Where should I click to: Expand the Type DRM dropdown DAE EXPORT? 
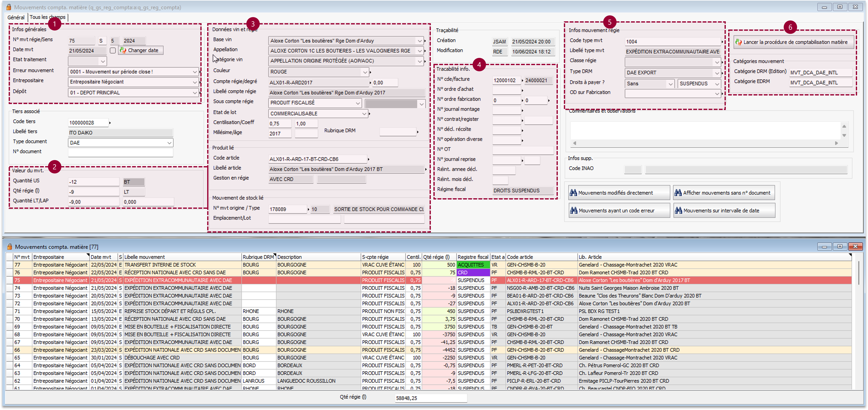[x=717, y=73]
